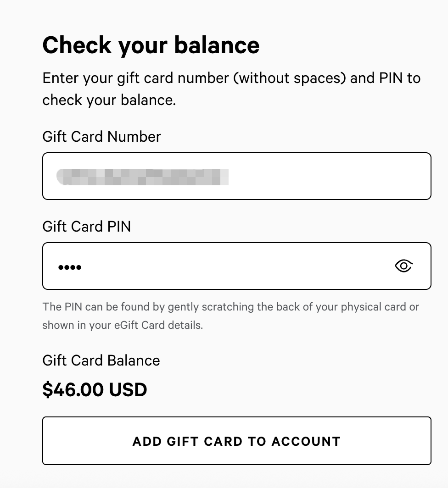Place cursor on the masked PIN dots

coord(70,267)
